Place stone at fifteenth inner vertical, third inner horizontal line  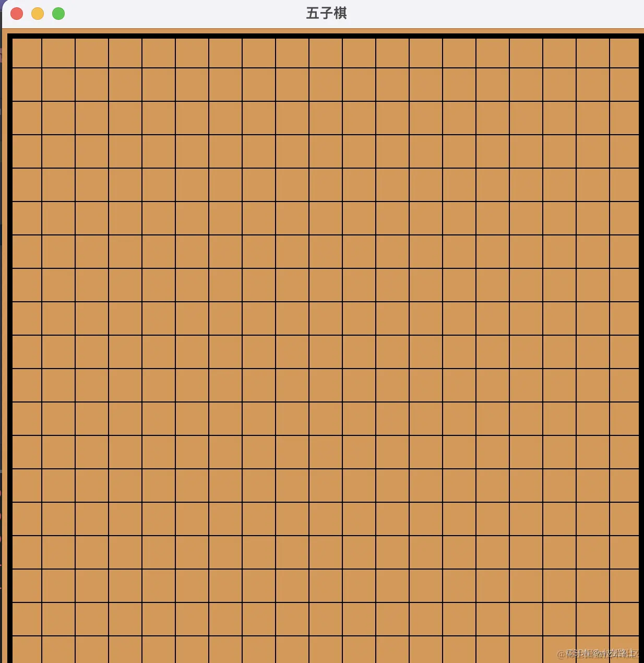(x=509, y=135)
